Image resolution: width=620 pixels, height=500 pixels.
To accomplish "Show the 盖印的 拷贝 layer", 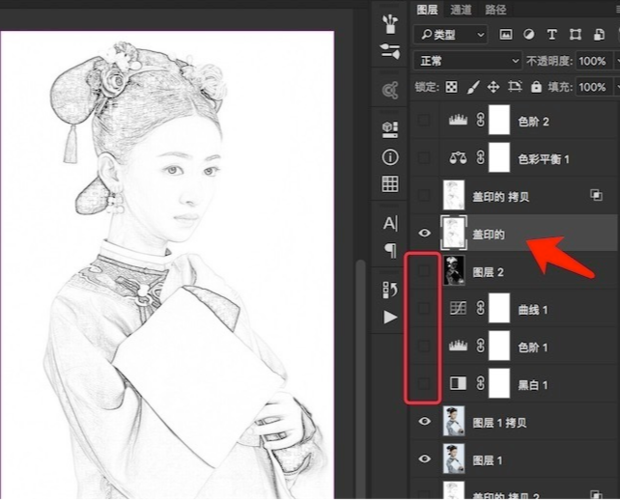I will (x=424, y=195).
